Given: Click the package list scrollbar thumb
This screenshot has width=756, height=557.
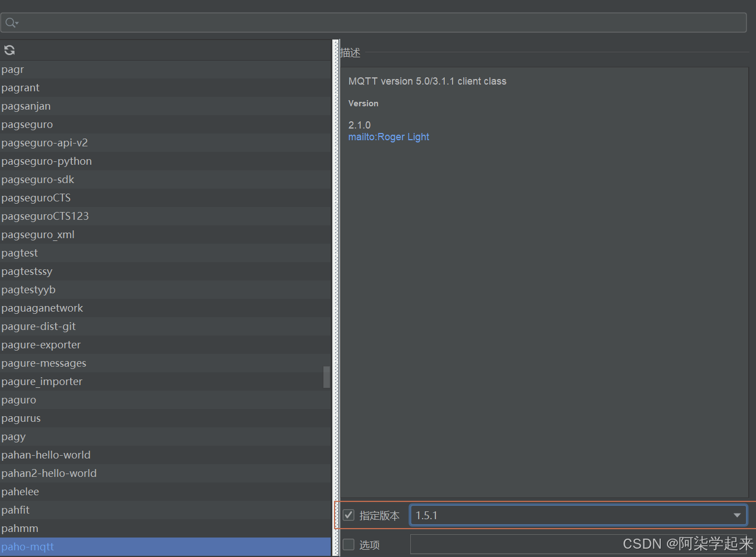Looking at the screenshot, I should coord(327,377).
